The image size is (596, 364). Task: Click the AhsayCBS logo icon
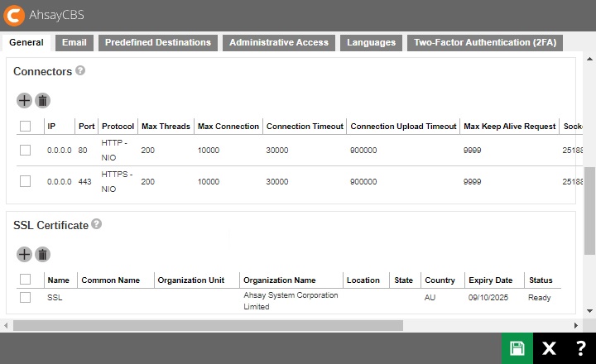click(x=15, y=15)
